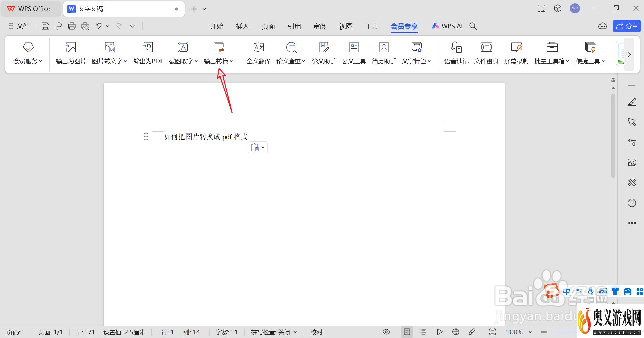The width and height of the screenshot is (644, 338).
Task: Click the user avatar in title bar
Action: pos(575,9)
